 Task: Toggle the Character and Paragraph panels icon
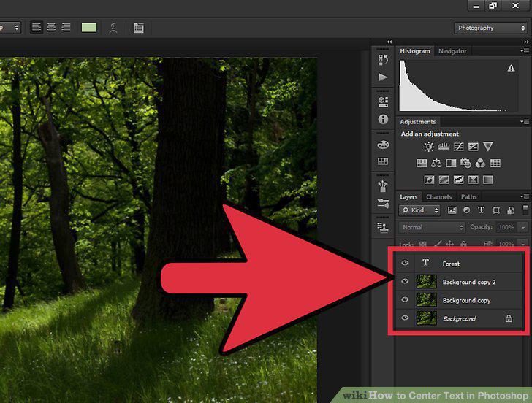(x=138, y=28)
